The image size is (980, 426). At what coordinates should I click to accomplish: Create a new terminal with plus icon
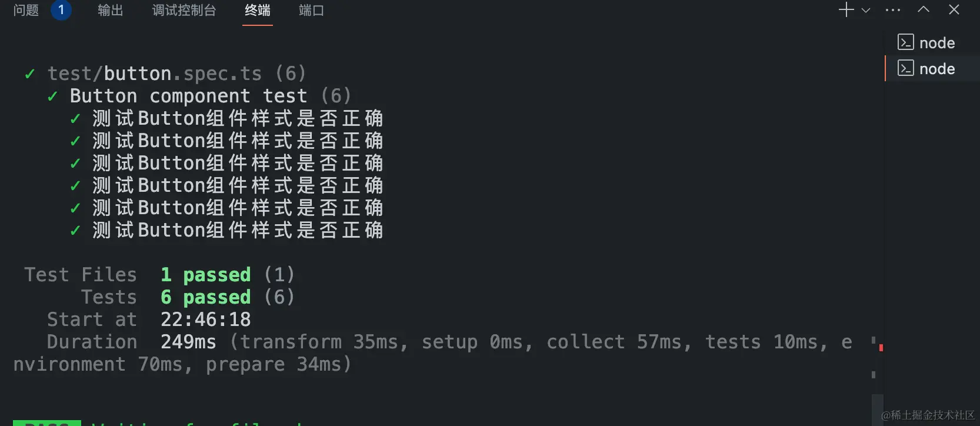[x=846, y=10]
